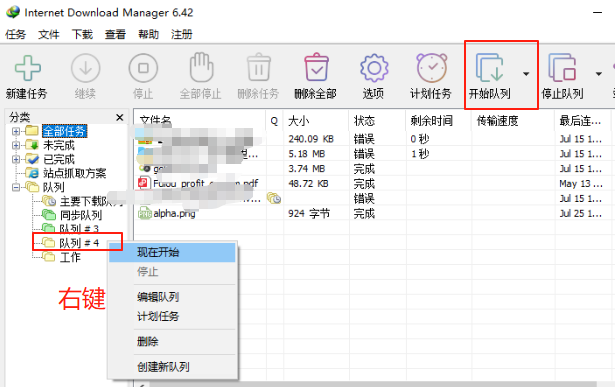Click the horizontal scrollbar under file list

[373, 384]
